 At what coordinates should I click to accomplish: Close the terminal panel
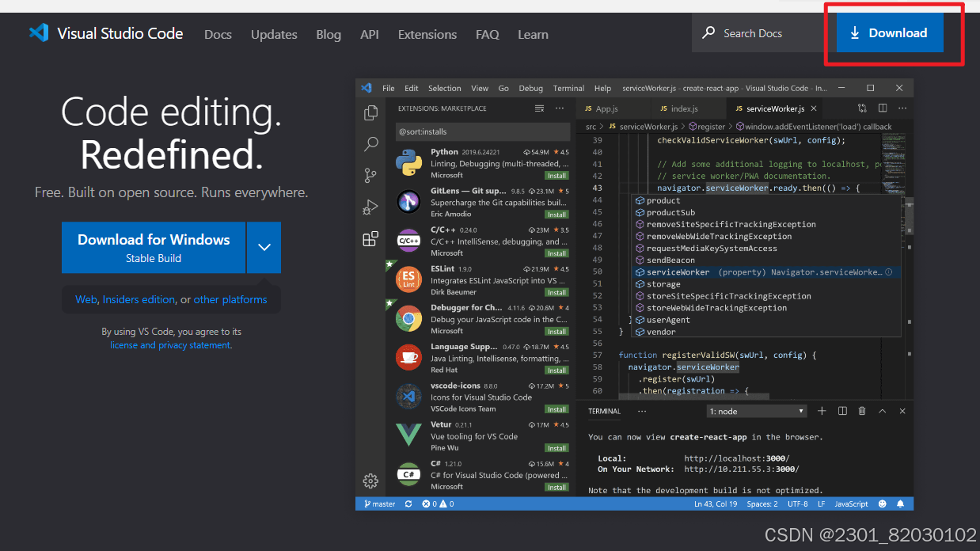tap(902, 411)
